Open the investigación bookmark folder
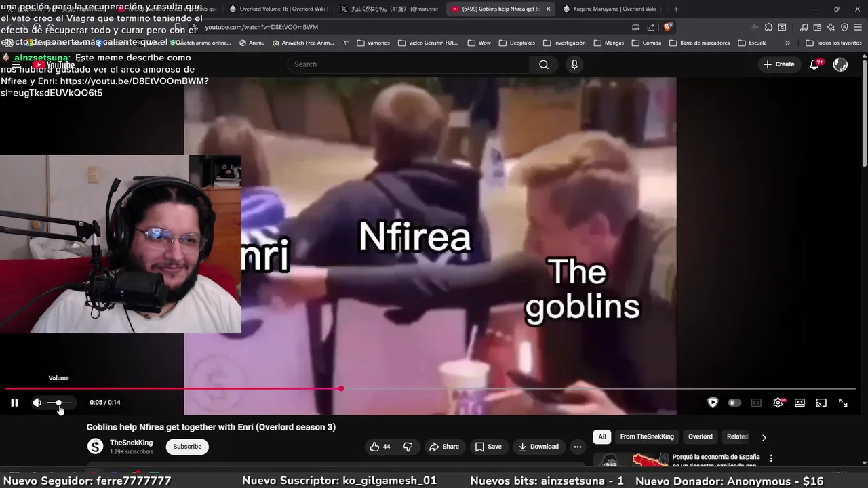 click(564, 43)
